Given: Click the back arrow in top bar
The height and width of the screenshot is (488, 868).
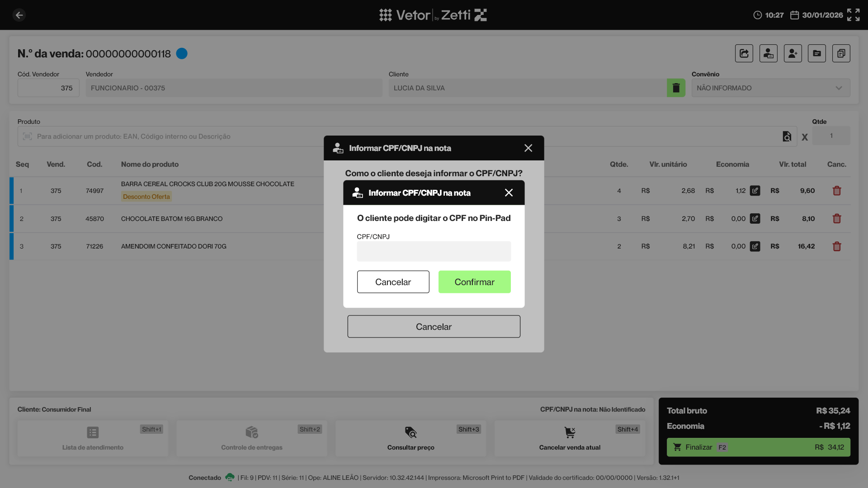Looking at the screenshot, I should 19,15.
